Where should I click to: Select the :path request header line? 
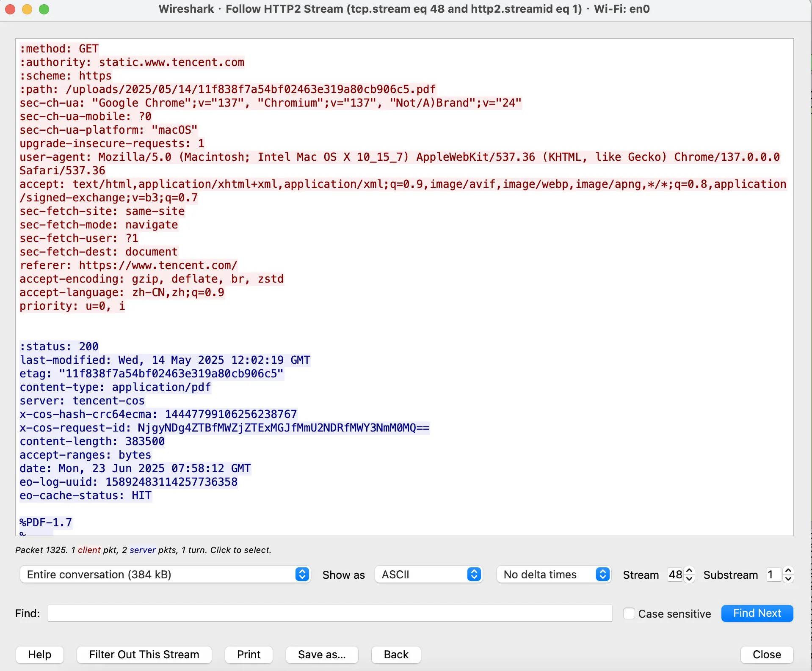228,89
